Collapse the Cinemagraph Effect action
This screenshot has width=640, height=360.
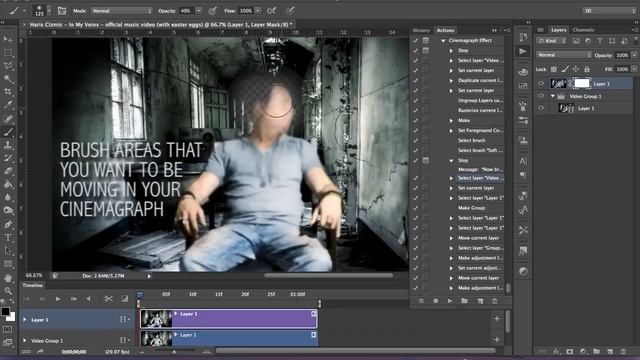443,40
